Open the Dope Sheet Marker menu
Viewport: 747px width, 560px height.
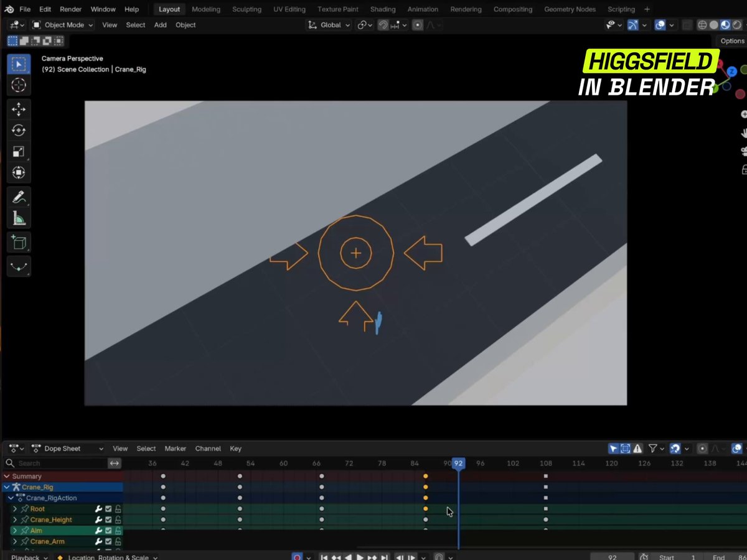point(175,449)
